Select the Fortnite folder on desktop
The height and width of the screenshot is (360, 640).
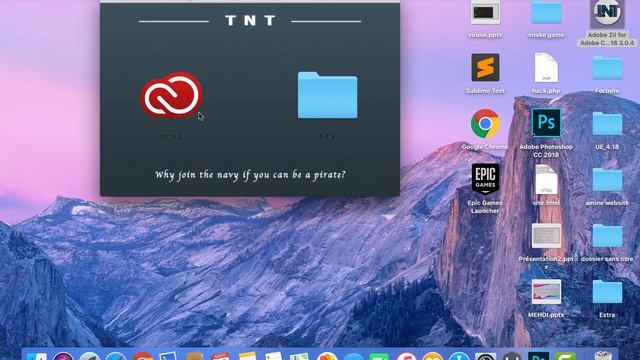tap(607, 68)
